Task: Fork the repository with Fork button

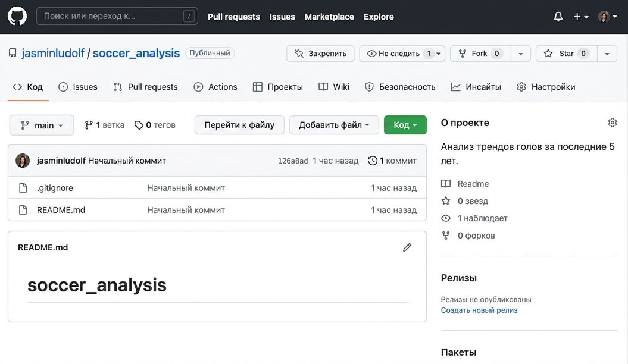Action: pos(480,54)
